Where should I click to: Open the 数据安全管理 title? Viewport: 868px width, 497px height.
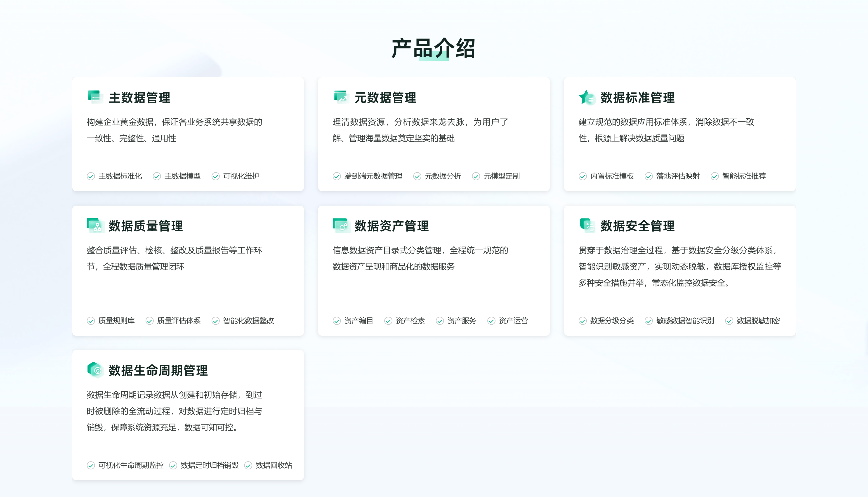637,226
